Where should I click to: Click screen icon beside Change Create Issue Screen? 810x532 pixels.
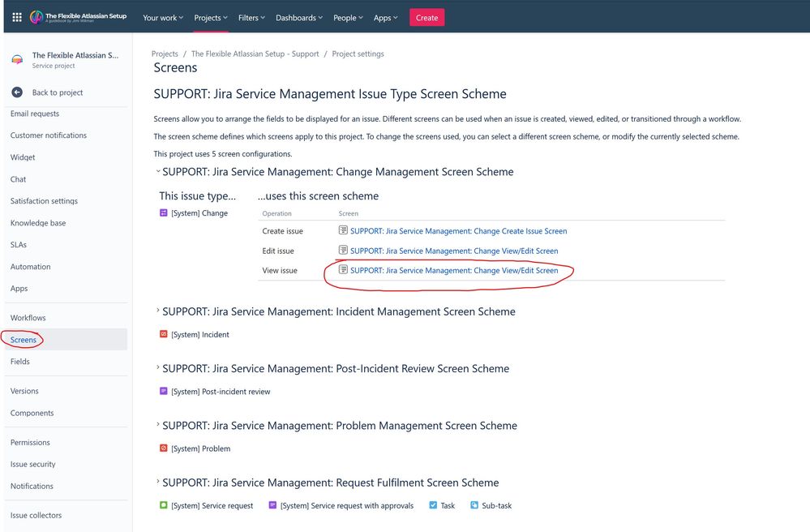point(343,230)
